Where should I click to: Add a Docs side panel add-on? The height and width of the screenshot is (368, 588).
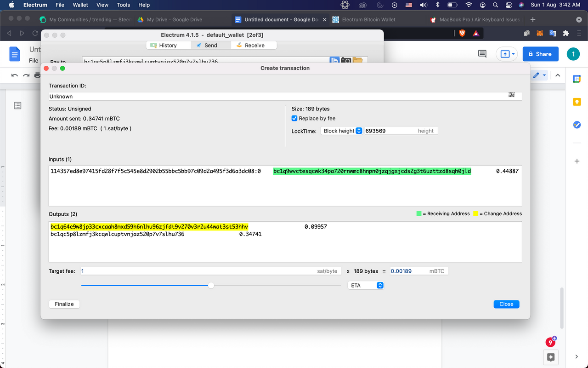[577, 161]
